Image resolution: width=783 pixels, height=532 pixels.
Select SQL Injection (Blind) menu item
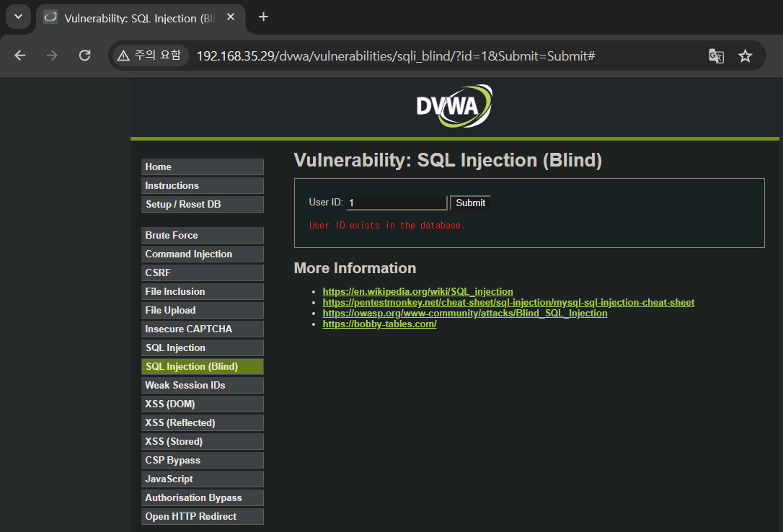tap(203, 366)
